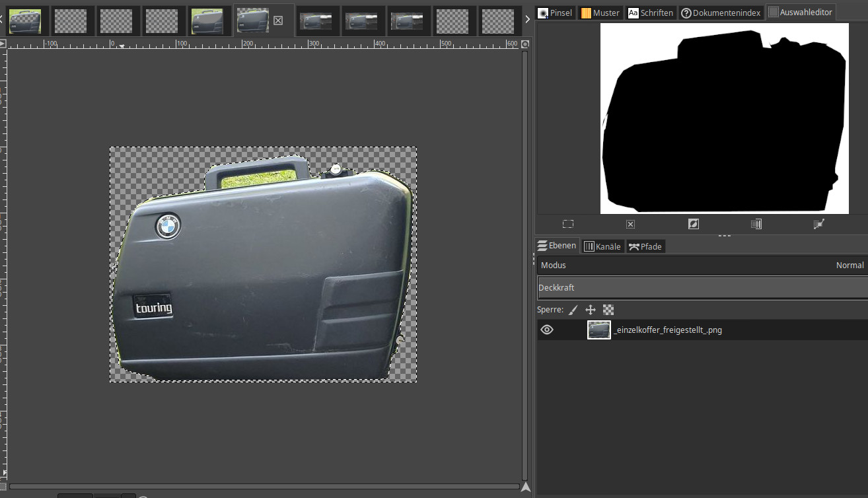The width and height of the screenshot is (868, 498).
Task: Click zoom-on-resize icon at top right of canvas
Action: click(x=525, y=44)
